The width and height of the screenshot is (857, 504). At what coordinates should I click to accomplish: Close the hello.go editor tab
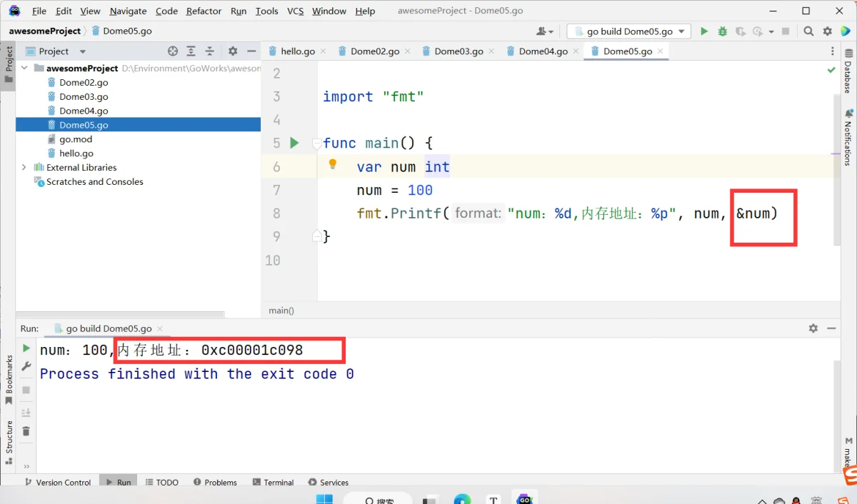[x=323, y=51]
